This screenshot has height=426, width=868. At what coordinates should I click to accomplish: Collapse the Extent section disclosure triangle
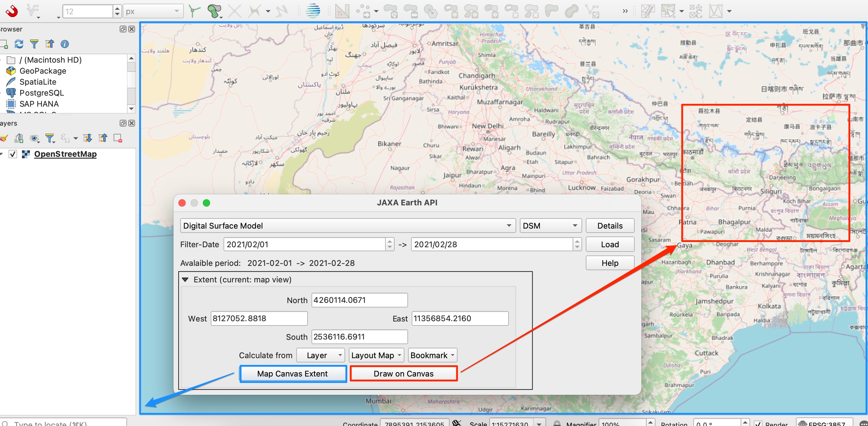(185, 280)
